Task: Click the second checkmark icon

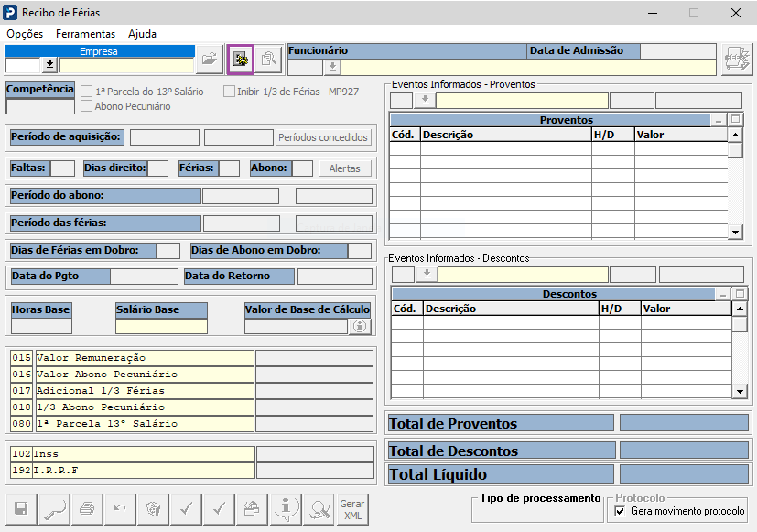Action: (219, 508)
